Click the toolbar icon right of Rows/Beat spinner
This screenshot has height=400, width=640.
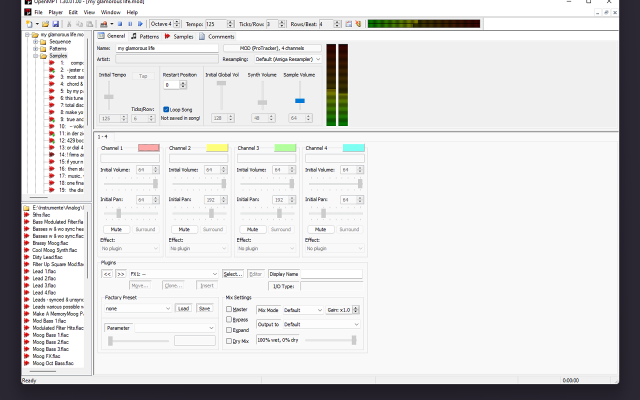click(x=349, y=24)
